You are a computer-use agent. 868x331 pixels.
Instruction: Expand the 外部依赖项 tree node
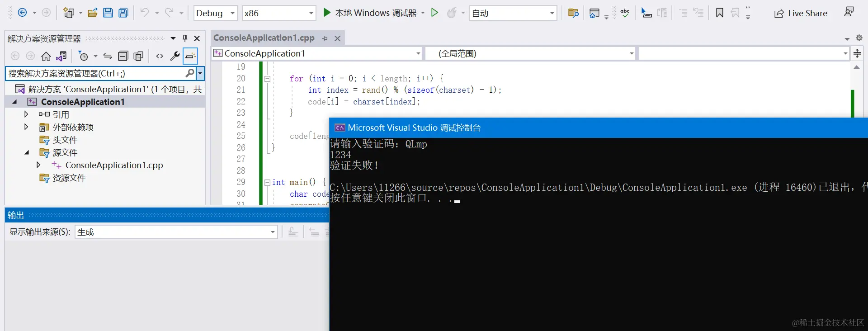coord(26,127)
